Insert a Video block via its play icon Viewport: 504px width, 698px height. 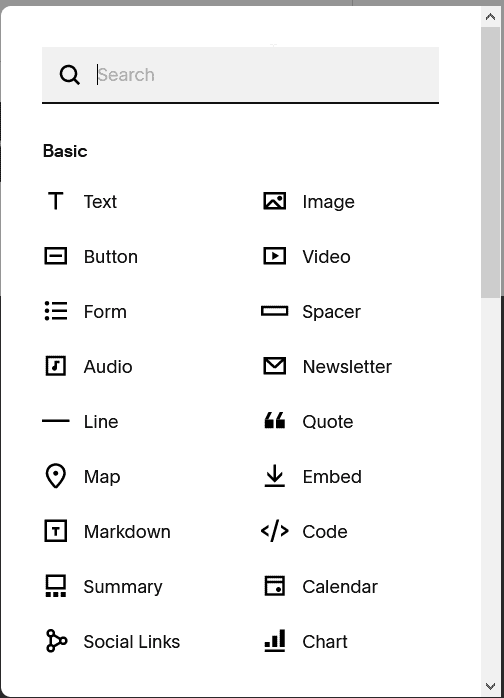pos(275,256)
